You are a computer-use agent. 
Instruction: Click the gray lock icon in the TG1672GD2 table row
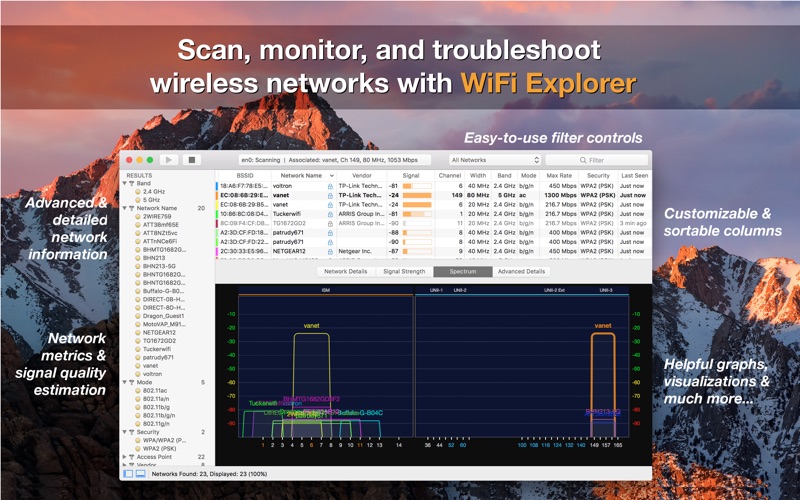click(330, 223)
